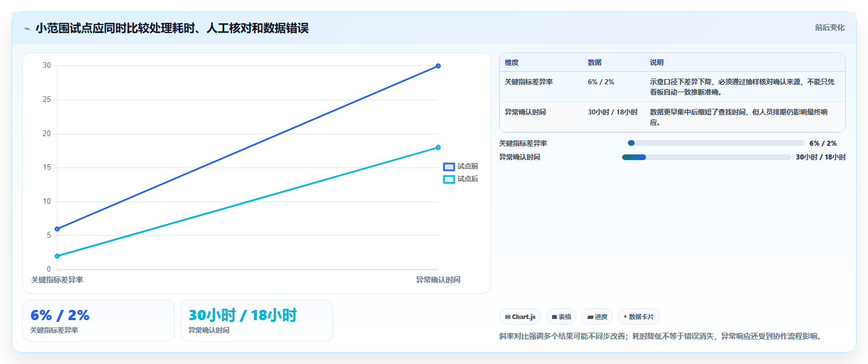
Task: Click the panel title 小范围试点应同时比较
Action: 172,28
